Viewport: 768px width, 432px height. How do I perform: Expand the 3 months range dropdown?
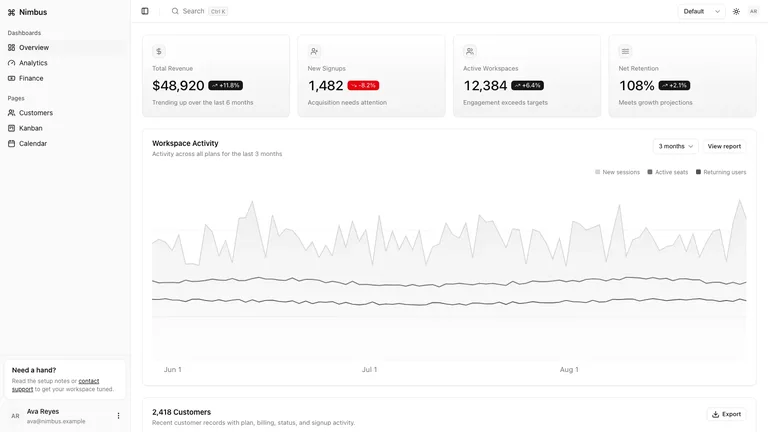click(x=675, y=146)
